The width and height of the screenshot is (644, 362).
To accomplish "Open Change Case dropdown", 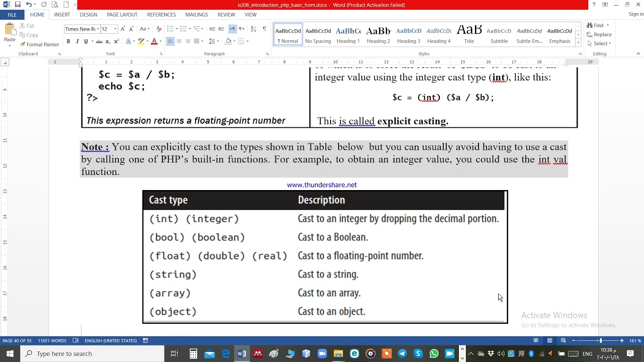I will (x=144, y=29).
